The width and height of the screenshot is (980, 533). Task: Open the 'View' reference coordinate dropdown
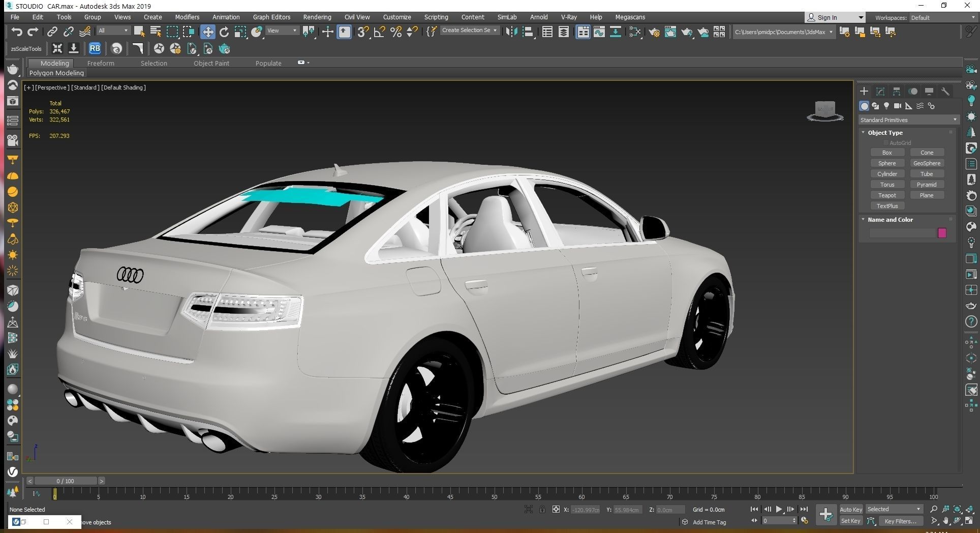point(282,31)
